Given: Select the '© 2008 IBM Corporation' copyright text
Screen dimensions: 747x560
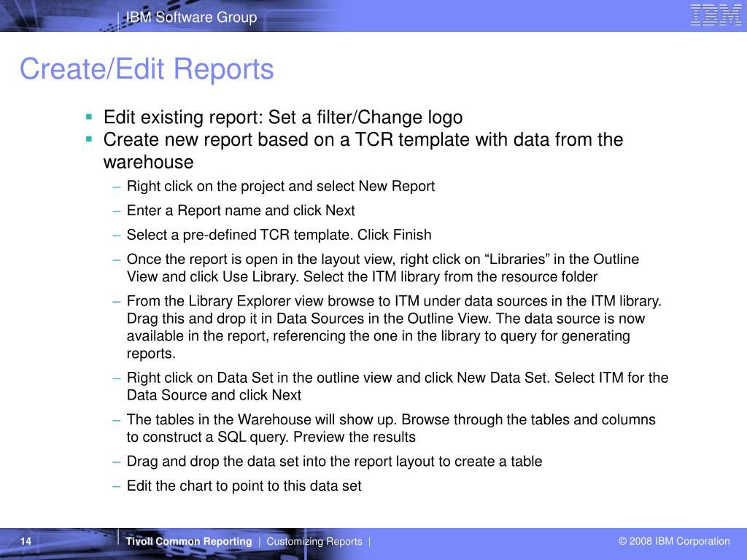Looking at the screenshot, I should tap(674, 541).
